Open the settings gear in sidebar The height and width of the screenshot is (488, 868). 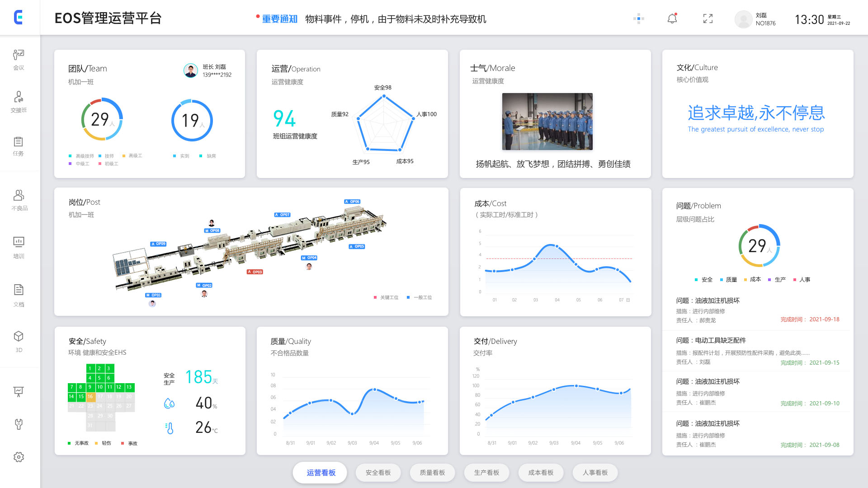[19, 457]
